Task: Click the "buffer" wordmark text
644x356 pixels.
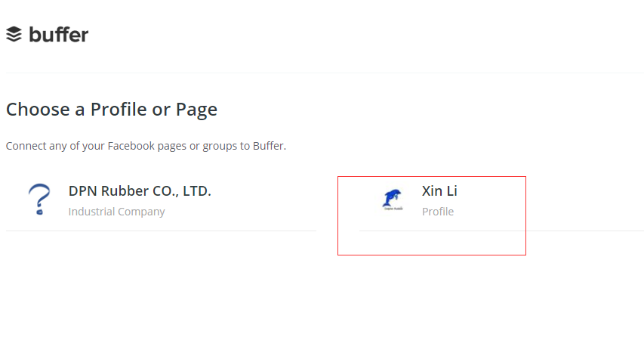Action: click(59, 34)
